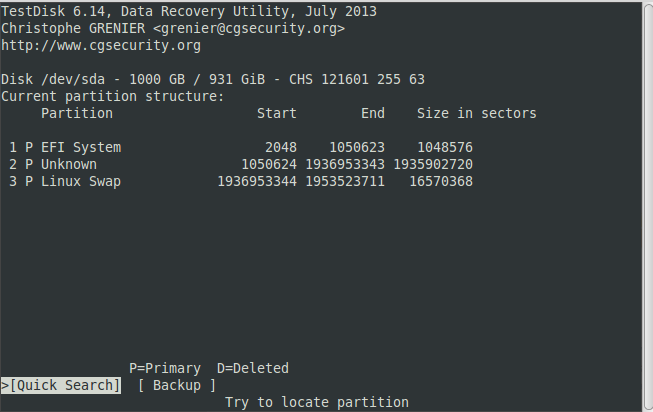Click the Disk /dev/sda info line
Viewport: 653px width, 412px height.
pos(213,79)
